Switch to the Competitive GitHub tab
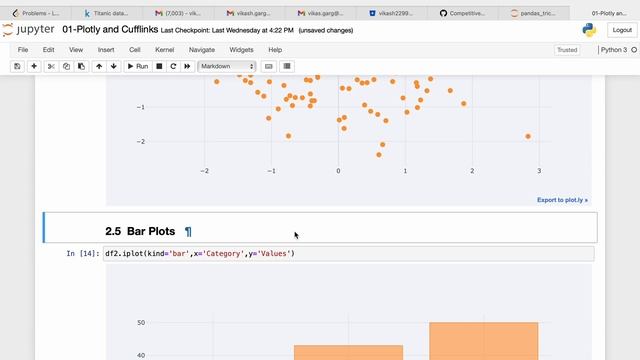This screenshot has width=640, height=360. (462, 13)
